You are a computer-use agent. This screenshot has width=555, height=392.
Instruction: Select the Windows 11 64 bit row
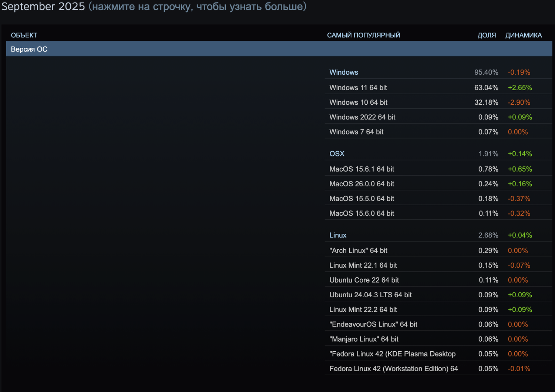(438, 88)
